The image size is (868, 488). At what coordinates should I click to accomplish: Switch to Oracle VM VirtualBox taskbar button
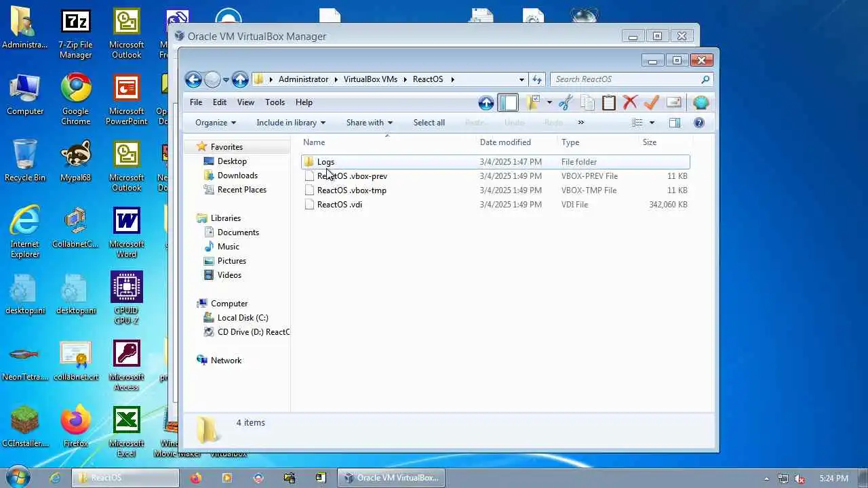[x=391, y=478]
